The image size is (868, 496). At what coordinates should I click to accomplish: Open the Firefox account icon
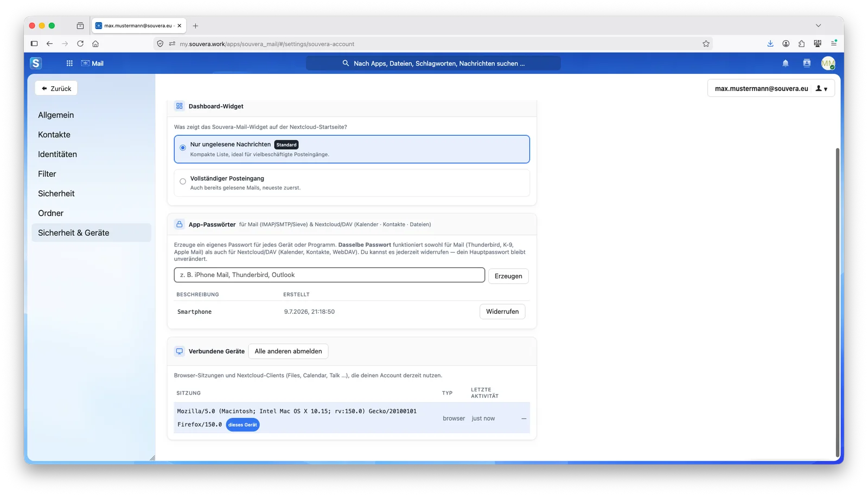point(786,44)
